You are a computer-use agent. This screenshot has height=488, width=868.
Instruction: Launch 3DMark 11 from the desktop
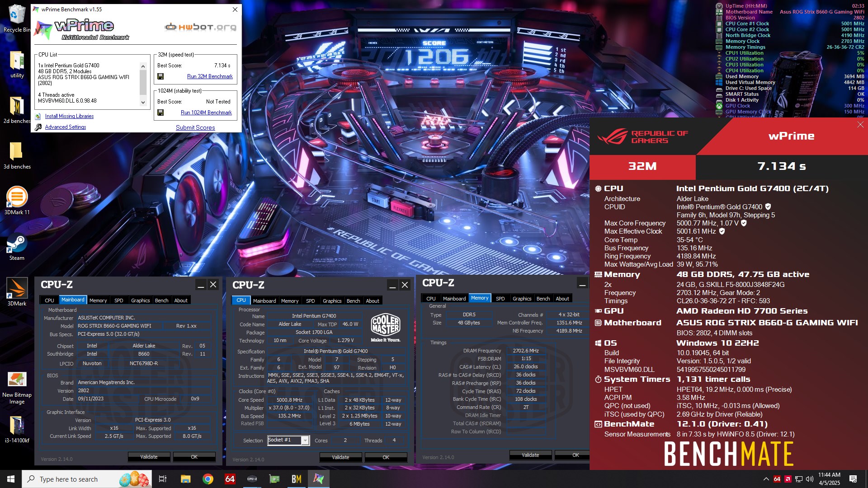[x=17, y=201]
